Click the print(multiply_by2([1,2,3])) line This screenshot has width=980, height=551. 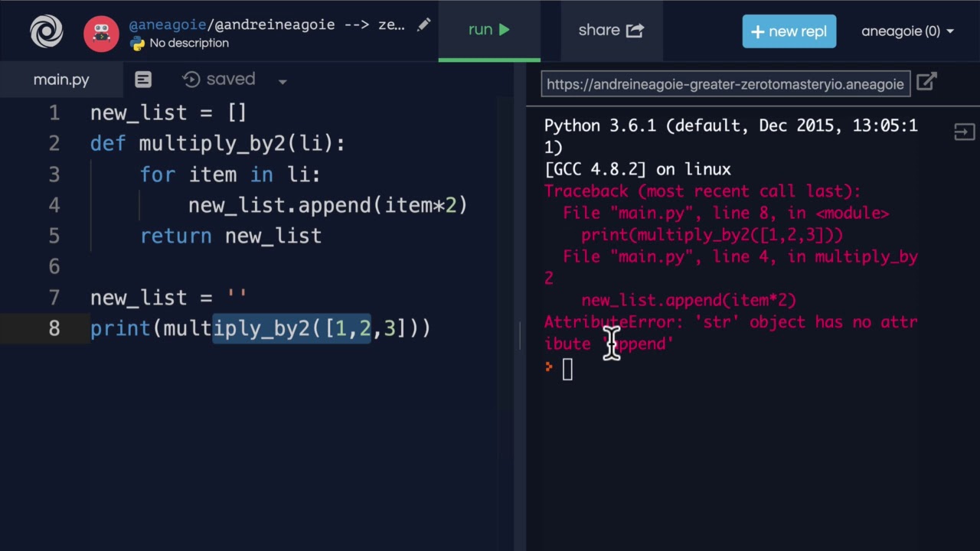260,328
